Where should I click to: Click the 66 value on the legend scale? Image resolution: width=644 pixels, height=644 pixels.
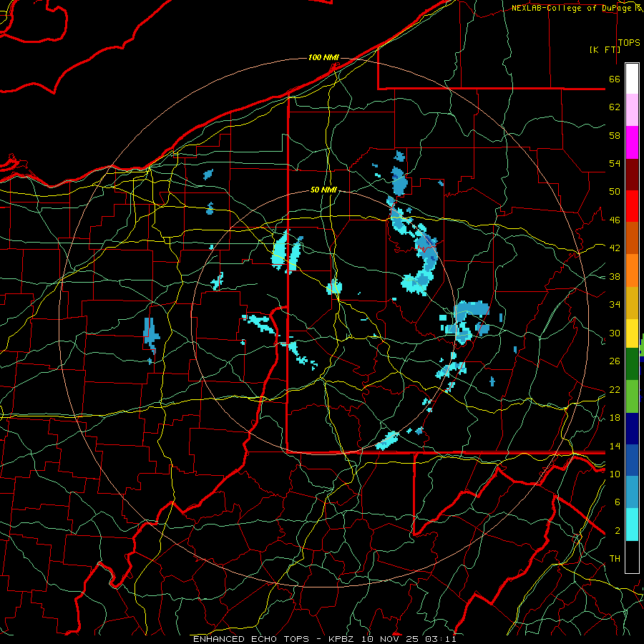point(615,79)
